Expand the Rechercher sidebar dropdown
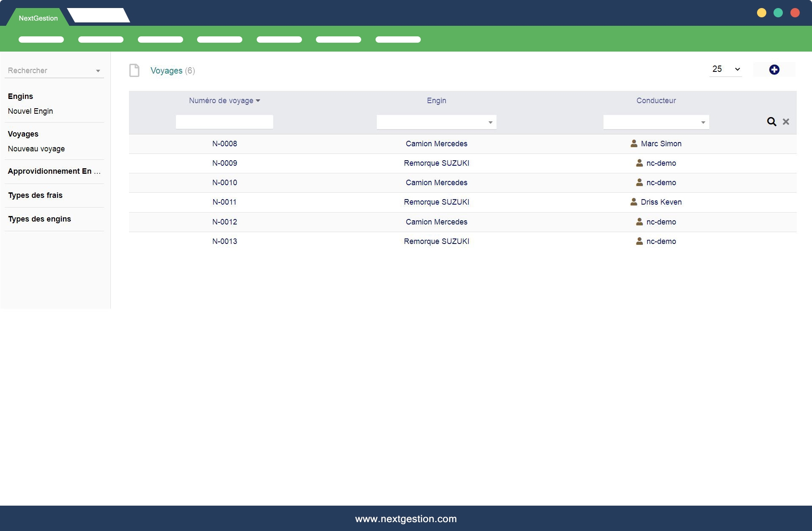The width and height of the screenshot is (812, 531). click(98, 71)
